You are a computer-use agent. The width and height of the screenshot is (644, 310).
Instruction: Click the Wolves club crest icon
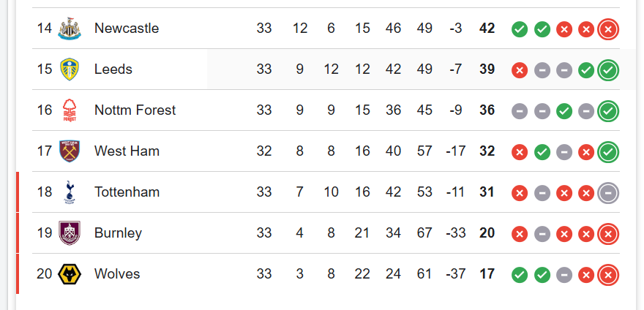click(x=70, y=274)
